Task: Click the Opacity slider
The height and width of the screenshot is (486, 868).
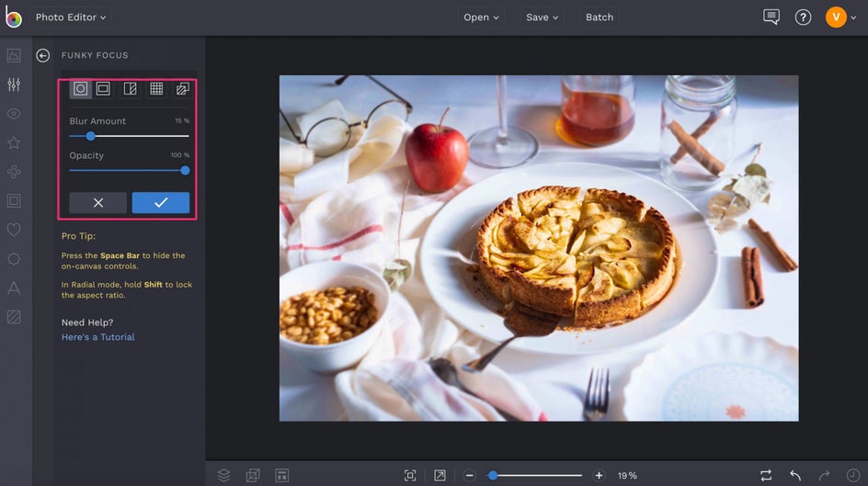Action: coord(129,170)
